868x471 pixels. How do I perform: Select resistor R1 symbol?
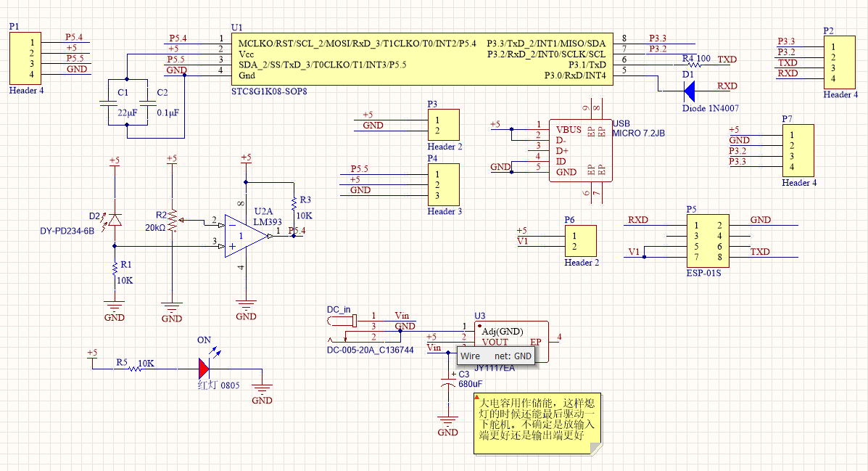click(x=115, y=269)
